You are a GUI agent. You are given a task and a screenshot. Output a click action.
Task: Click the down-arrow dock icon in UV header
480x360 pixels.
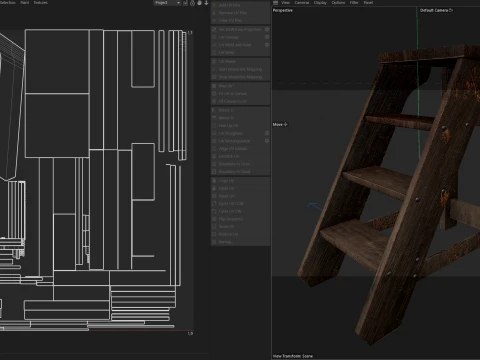(x=206, y=3)
